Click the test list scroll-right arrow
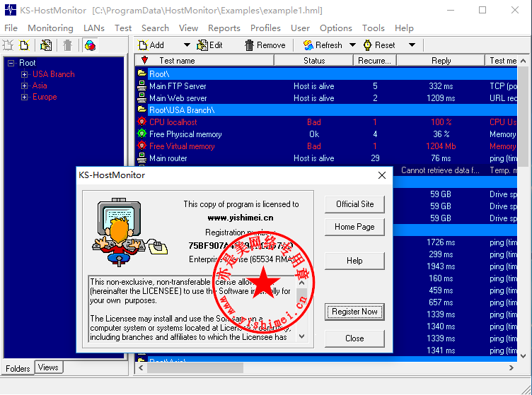The height and width of the screenshot is (395, 532). pyautogui.click(x=511, y=367)
